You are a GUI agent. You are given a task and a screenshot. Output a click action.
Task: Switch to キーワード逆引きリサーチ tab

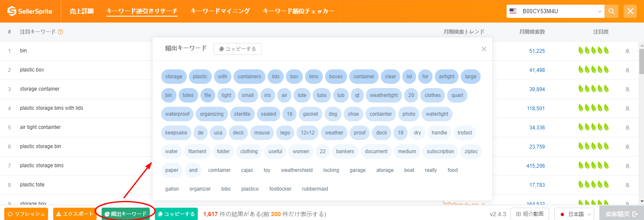click(x=142, y=11)
